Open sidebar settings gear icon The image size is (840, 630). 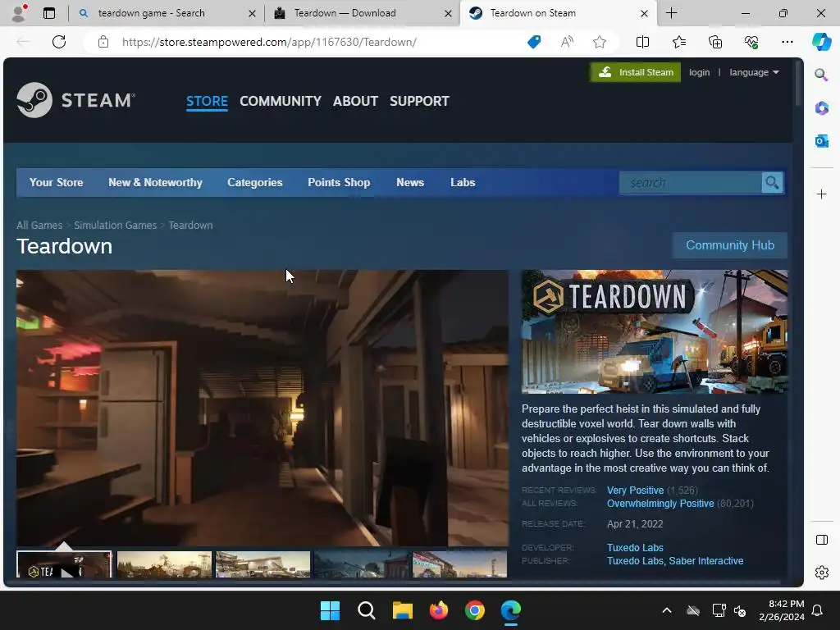pos(821,573)
